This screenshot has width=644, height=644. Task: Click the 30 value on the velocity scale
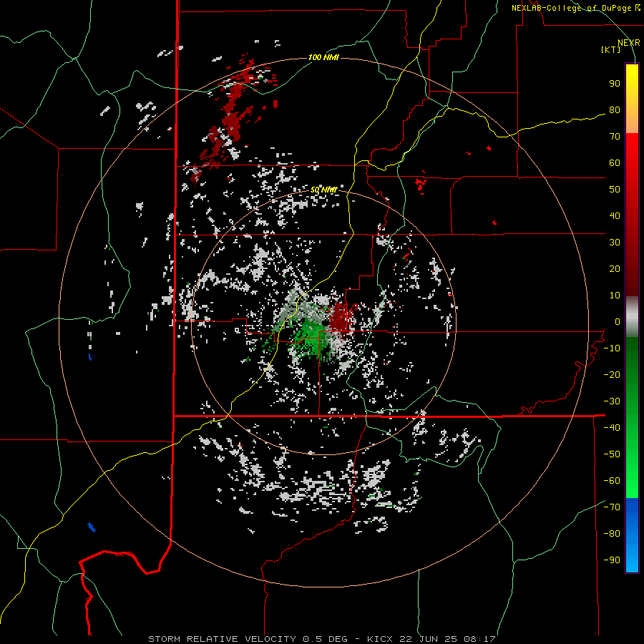pyautogui.click(x=615, y=243)
